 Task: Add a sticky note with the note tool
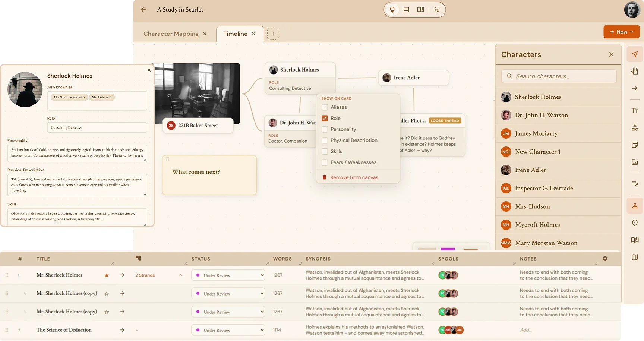(x=635, y=145)
